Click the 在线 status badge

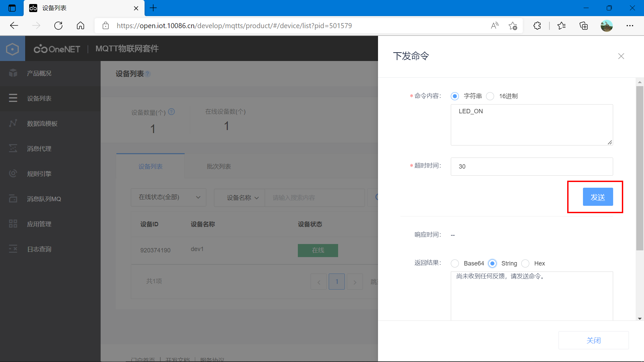click(x=318, y=250)
